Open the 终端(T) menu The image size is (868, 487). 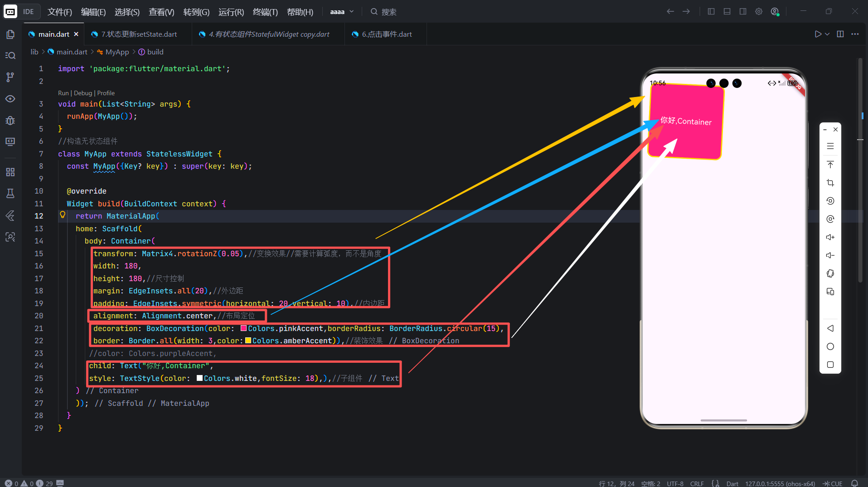(x=265, y=12)
